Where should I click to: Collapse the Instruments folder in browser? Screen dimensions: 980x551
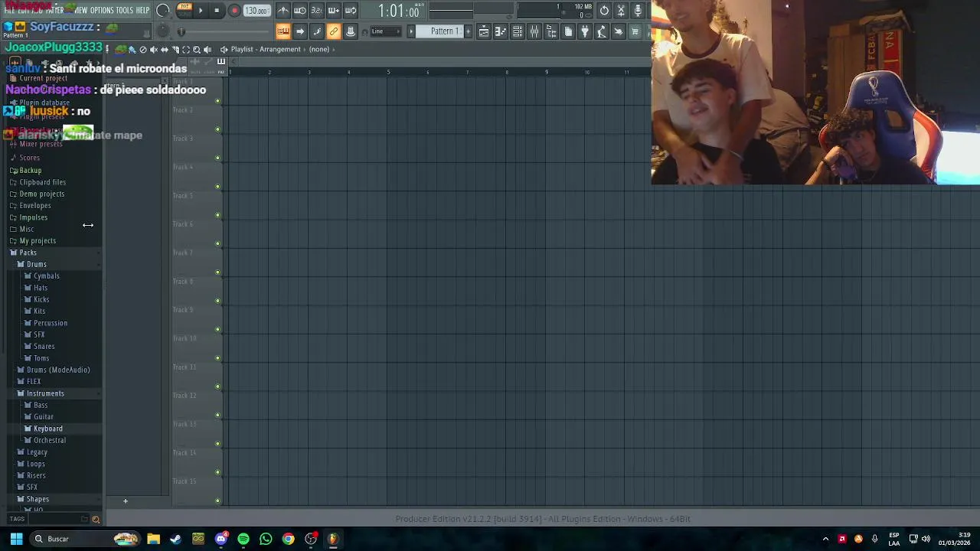point(45,393)
